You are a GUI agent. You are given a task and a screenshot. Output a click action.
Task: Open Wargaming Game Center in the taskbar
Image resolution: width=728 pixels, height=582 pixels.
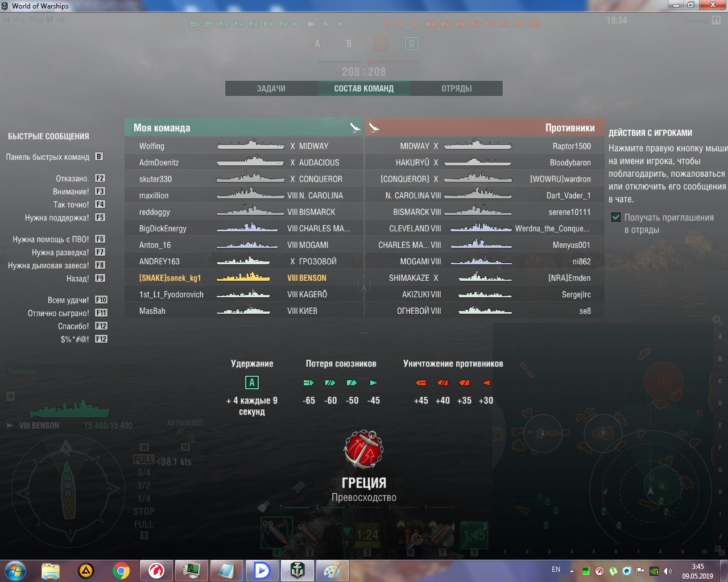(156, 571)
